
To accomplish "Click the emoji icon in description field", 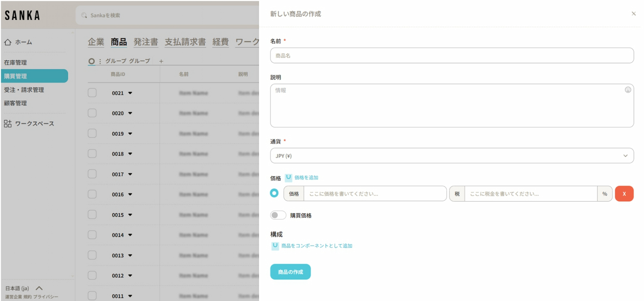I will coord(628,90).
